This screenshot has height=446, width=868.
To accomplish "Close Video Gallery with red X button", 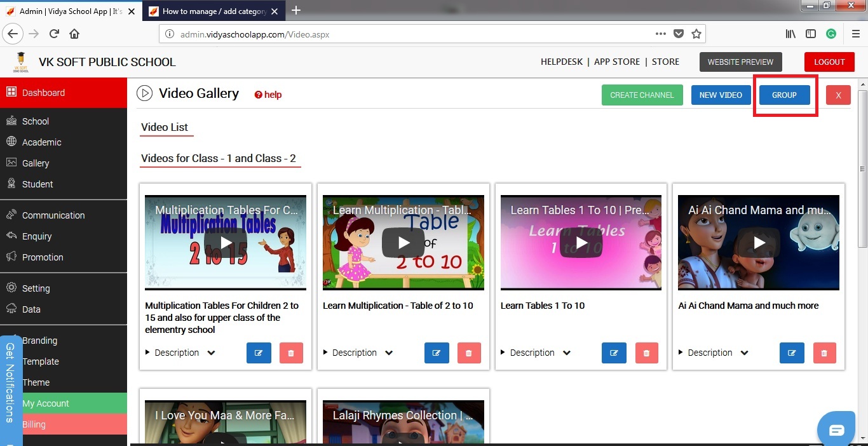I will (838, 95).
